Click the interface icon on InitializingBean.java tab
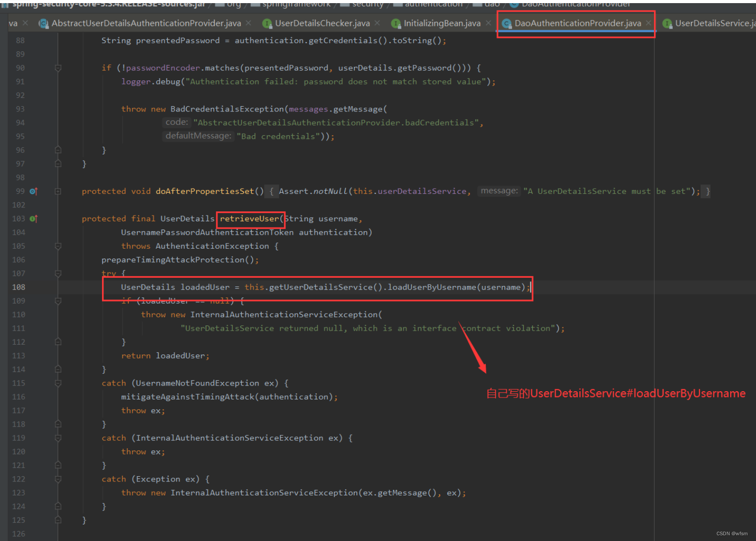The height and width of the screenshot is (541, 756). point(396,23)
